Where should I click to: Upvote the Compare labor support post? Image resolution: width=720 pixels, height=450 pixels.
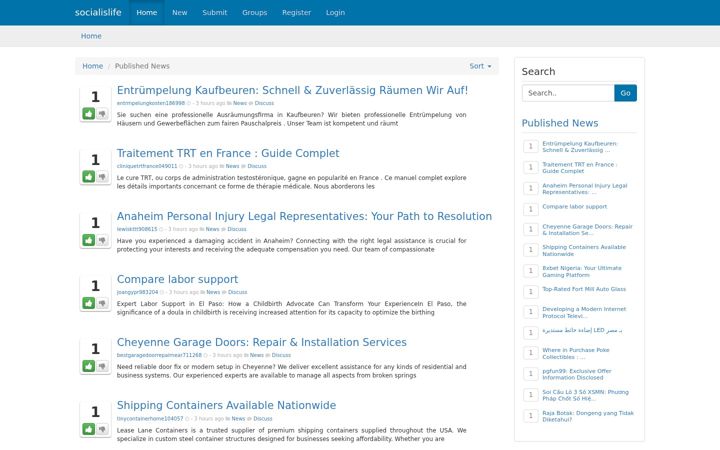click(x=89, y=303)
